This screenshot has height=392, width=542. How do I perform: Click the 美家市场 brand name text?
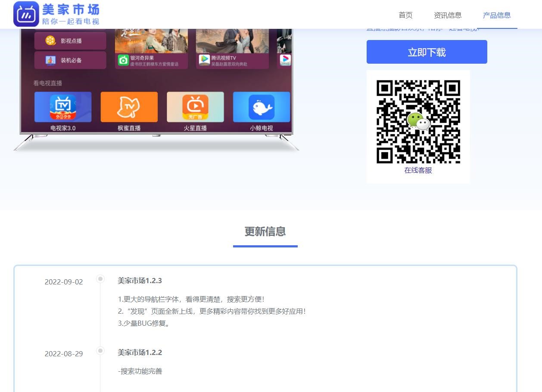tap(71, 9)
